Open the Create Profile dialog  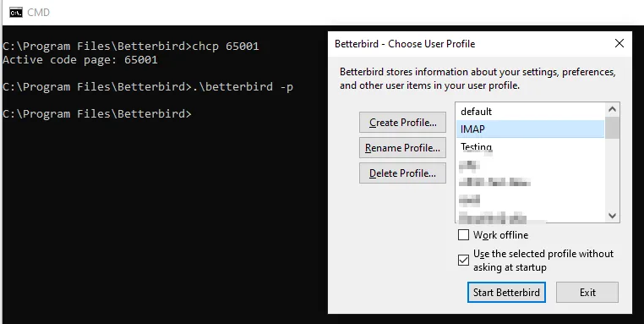(x=402, y=123)
